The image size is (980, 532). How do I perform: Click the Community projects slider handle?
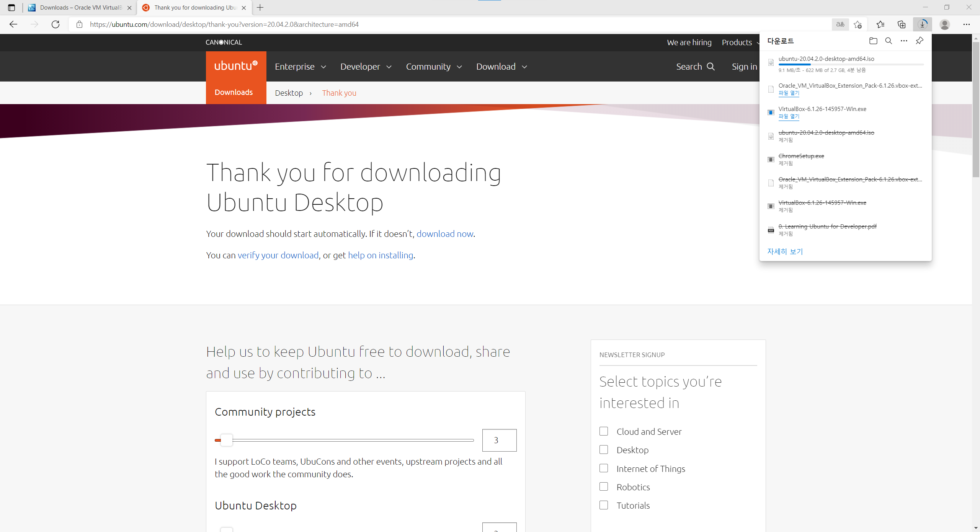pos(227,440)
